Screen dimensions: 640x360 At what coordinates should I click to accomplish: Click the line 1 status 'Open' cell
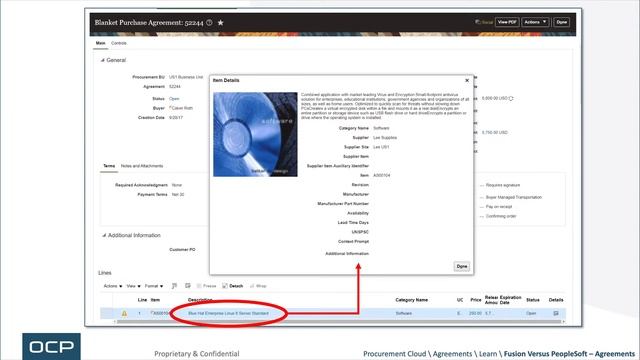point(531,313)
